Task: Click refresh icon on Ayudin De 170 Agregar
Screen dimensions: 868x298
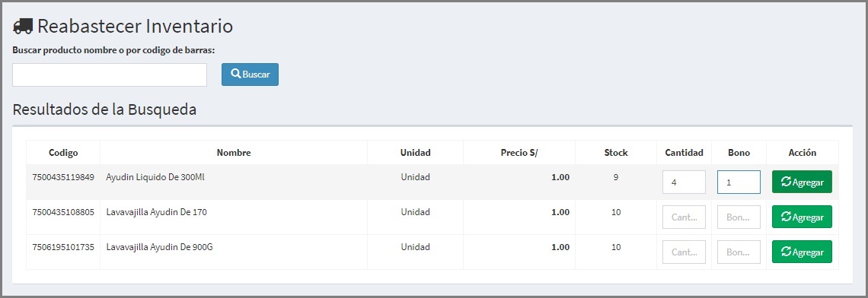Action: [786, 217]
